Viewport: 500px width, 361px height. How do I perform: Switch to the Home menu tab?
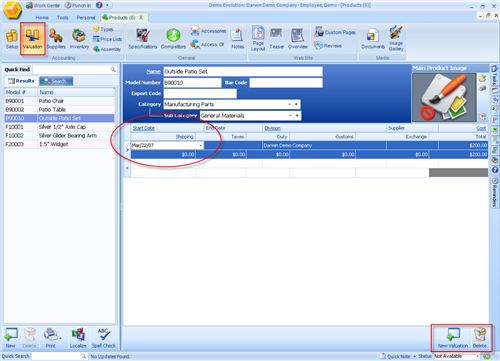click(x=42, y=17)
